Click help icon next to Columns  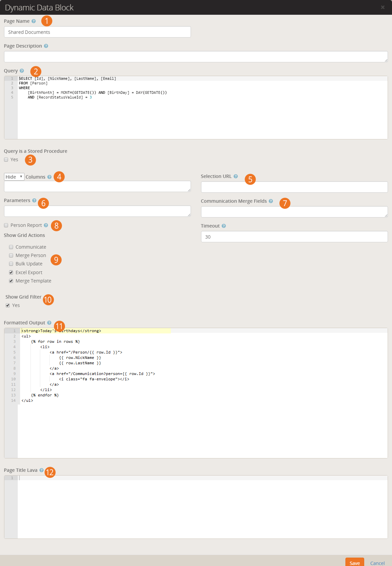point(49,177)
